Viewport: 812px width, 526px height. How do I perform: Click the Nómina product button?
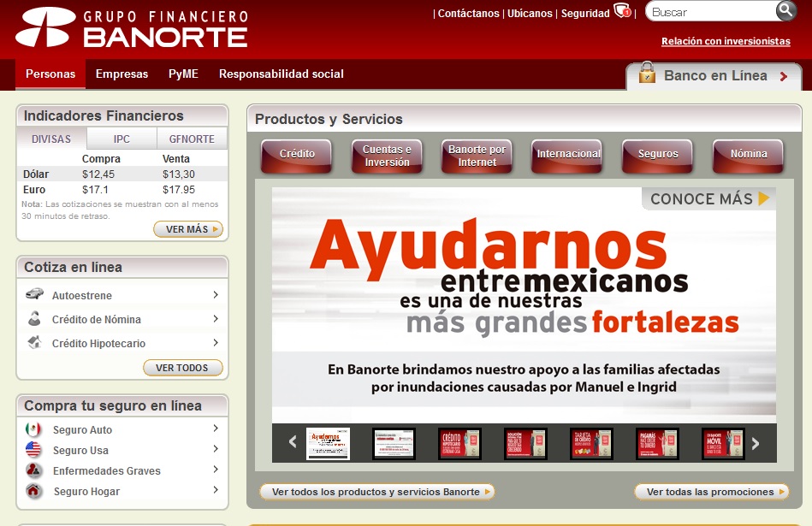tap(749, 156)
